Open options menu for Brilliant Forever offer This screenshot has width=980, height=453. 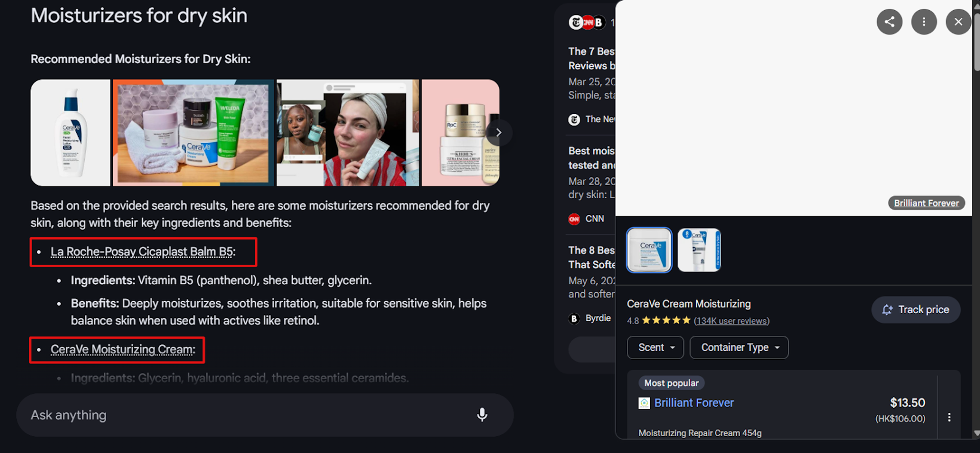(949, 417)
